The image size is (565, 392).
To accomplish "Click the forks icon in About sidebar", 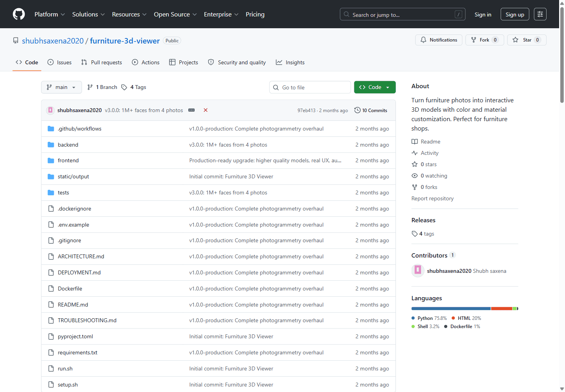I will [x=415, y=187].
